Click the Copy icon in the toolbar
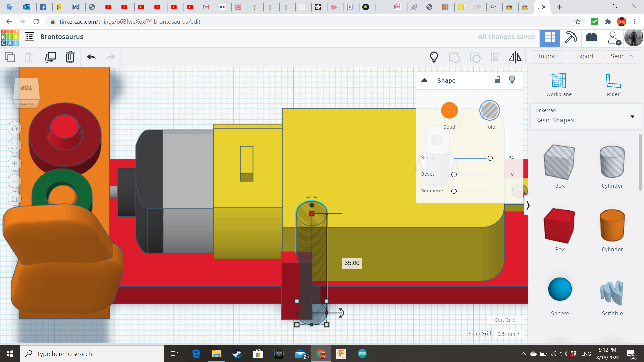This screenshot has height=362, width=644. click(x=10, y=57)
